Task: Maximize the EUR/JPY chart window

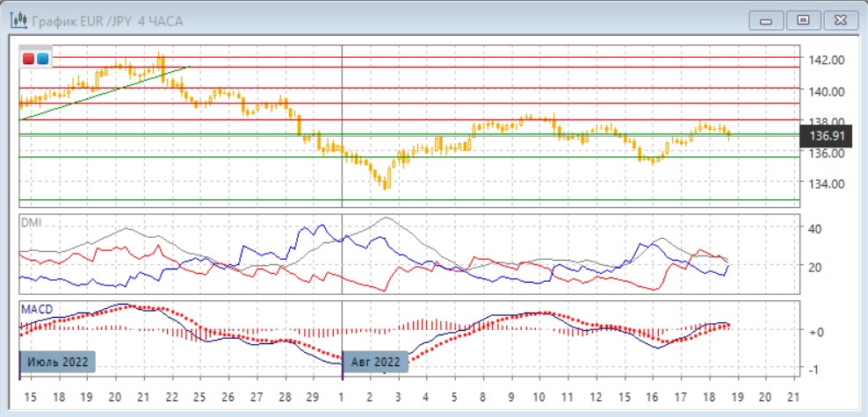Action: pos(801,19)
